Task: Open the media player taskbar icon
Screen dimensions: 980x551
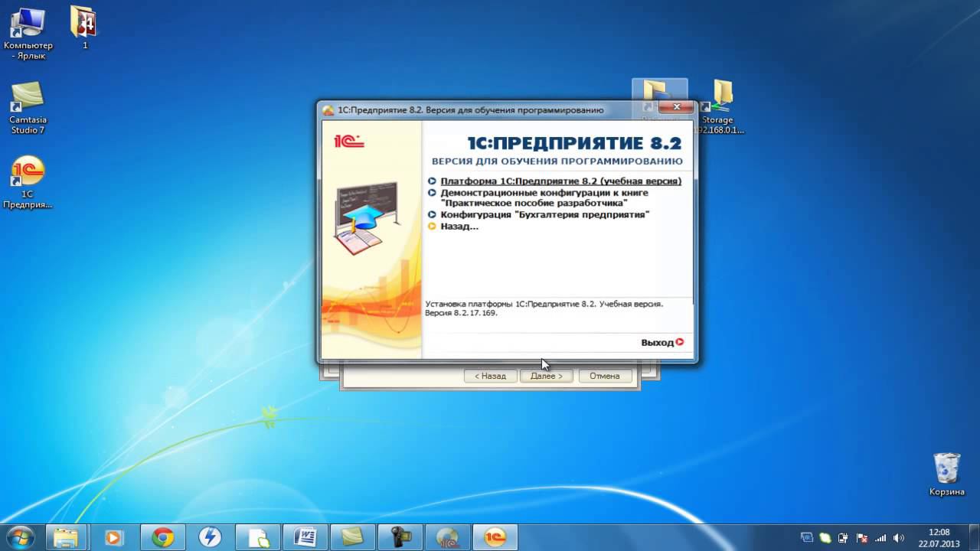Action: click(114, 537)
